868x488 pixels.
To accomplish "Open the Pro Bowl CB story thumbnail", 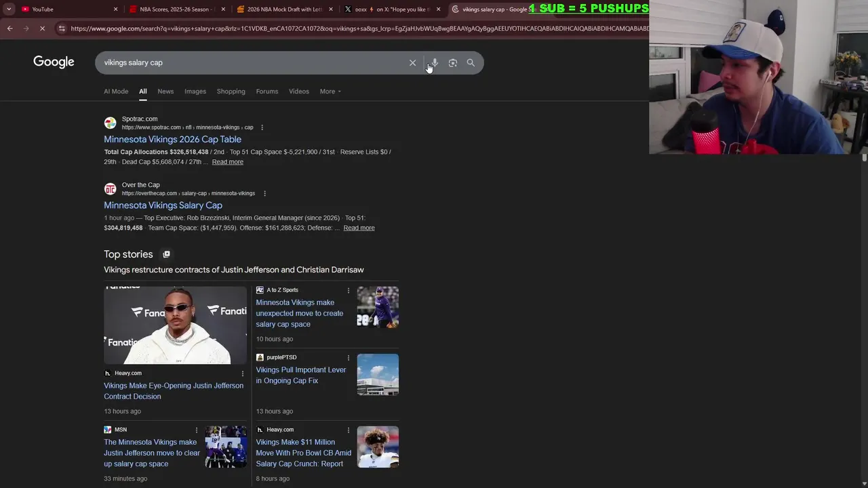I will [x=378, y=447].
